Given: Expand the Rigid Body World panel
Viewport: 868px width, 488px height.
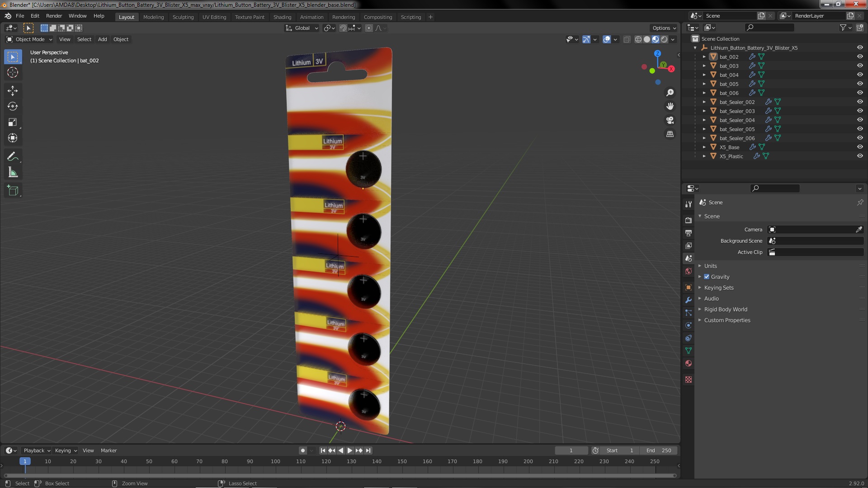Looking at the screenshot, I should point(725,310).
